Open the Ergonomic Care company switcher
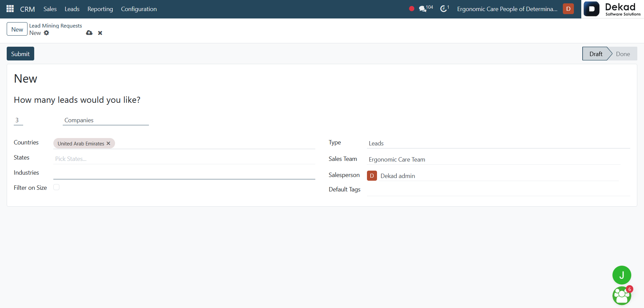The image size is (644, 308). (x=507, y=9)
